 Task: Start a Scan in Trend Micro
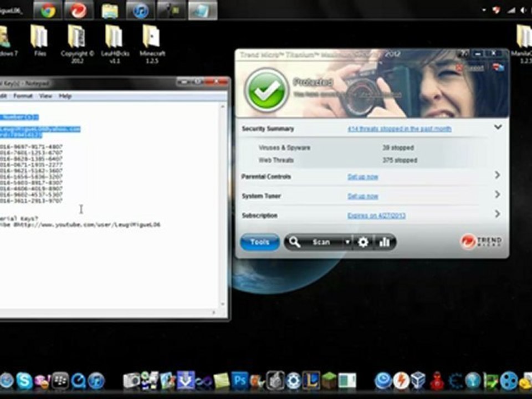point(321,242)
